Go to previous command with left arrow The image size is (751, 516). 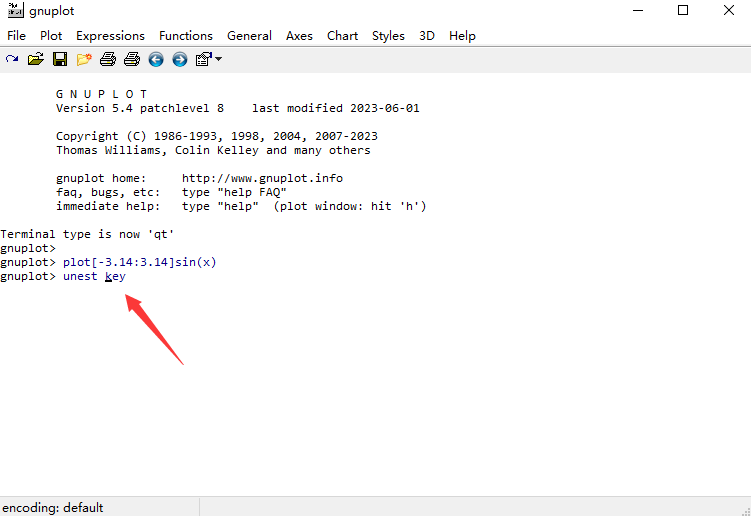coord(156,59)
